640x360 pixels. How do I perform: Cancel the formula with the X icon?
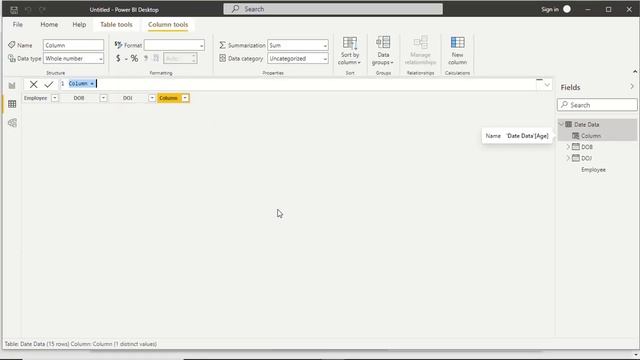pos(33,84)
